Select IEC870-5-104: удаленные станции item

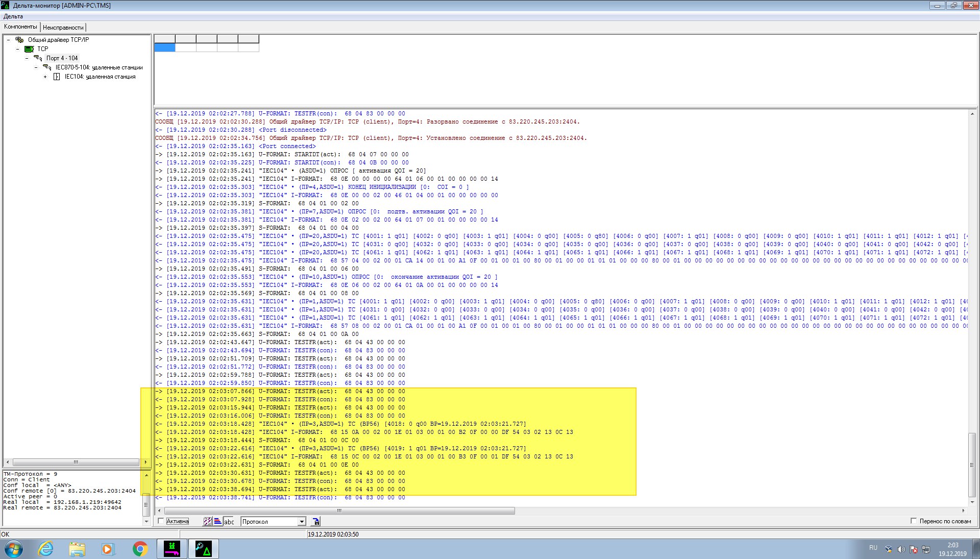tap(99, 67)
